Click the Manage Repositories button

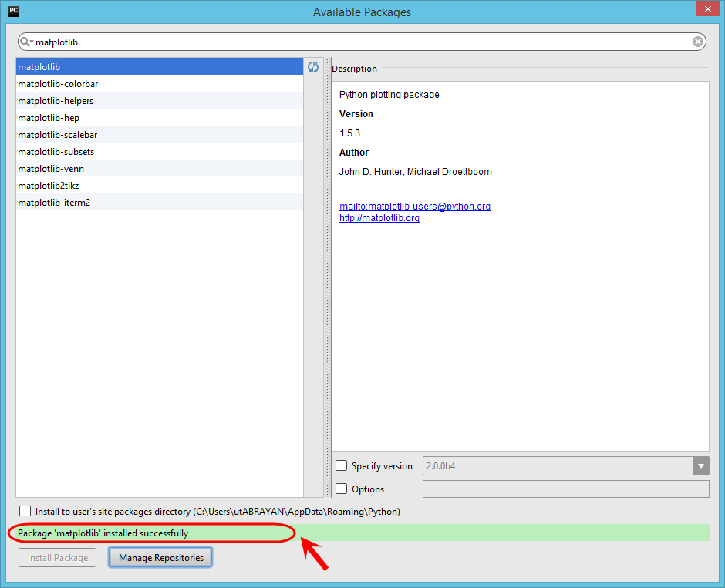(x=160, y=557)
